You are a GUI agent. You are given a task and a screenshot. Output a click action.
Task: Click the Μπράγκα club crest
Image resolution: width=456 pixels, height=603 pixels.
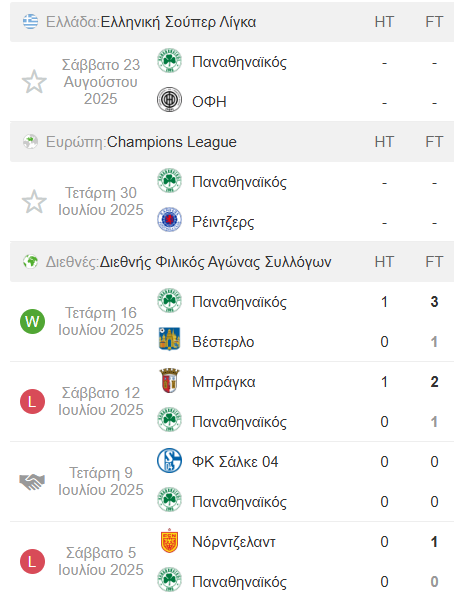pos(169,381)
